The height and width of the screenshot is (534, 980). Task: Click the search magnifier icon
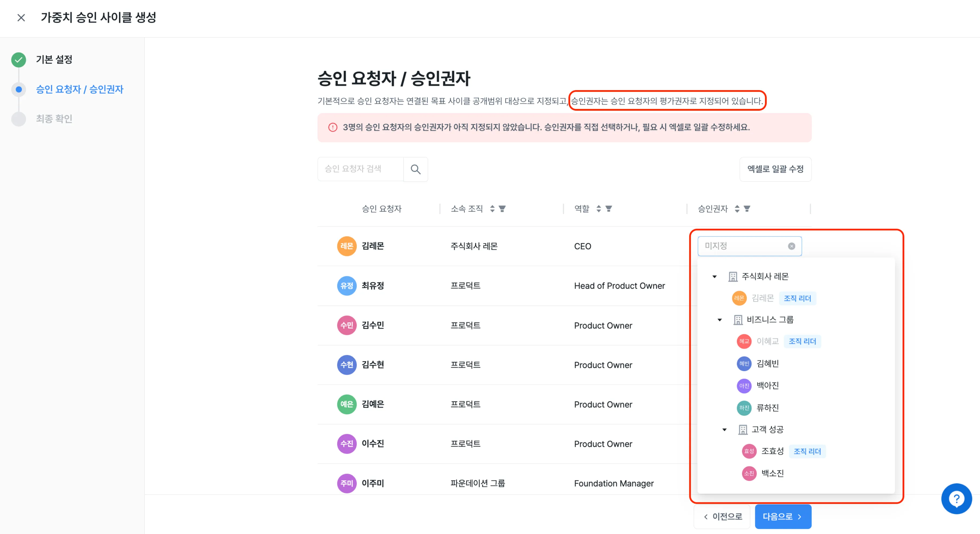pos(415,169)
